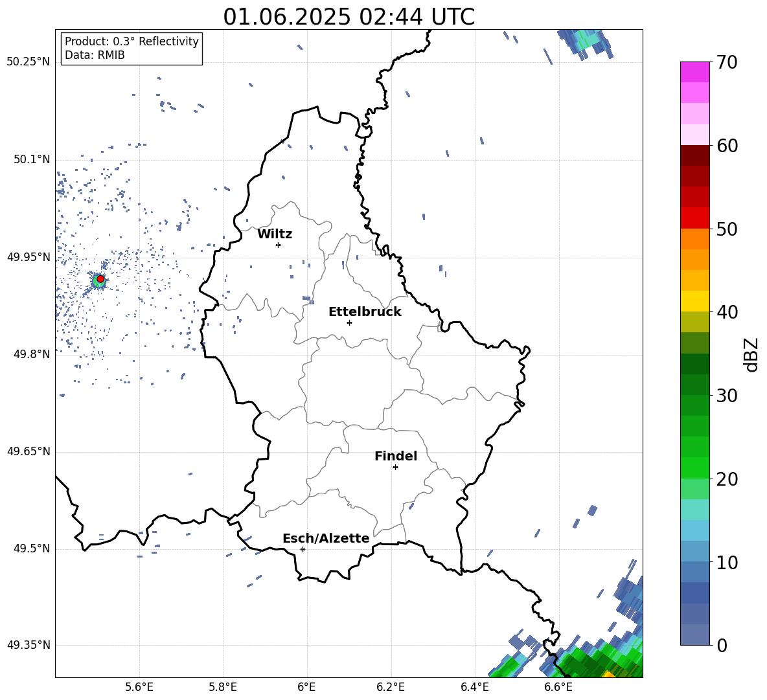
Task: Click the 5.6°E longitude label
Action: pos(139,687)
